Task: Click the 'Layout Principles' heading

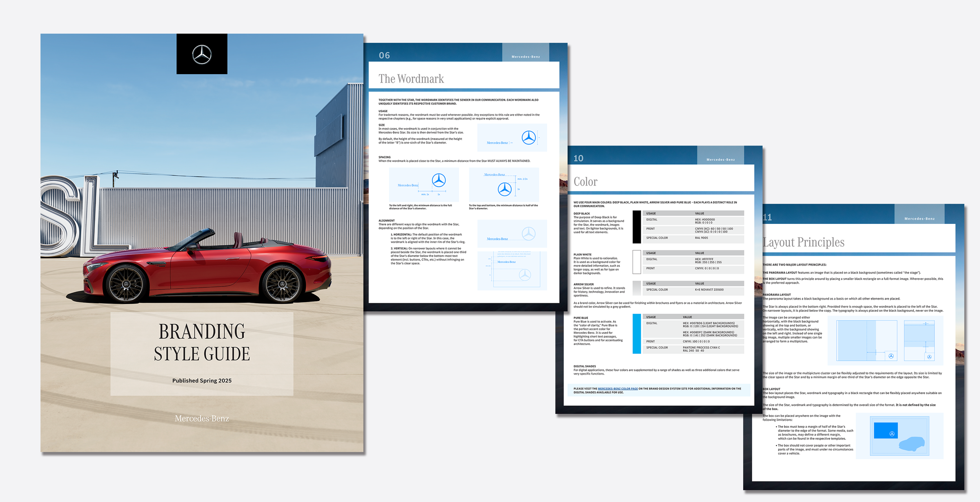Action: pyautogui.click(x=803, y=242)
